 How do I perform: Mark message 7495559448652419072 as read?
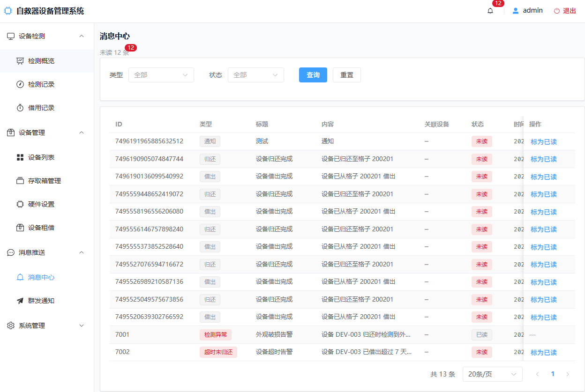click(x=544, y=194)
